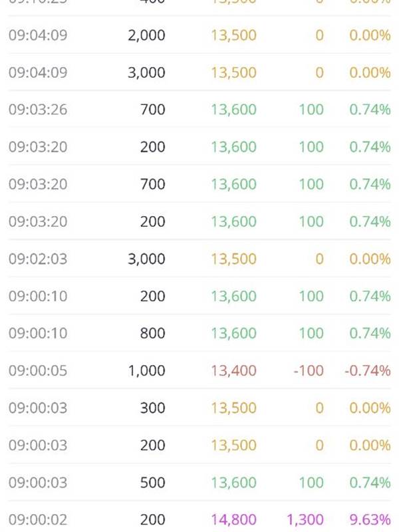The image size is (399, 532).
Task: Click 13,500 price in the 09:02:03 row
Action: [x=233, y=259]
